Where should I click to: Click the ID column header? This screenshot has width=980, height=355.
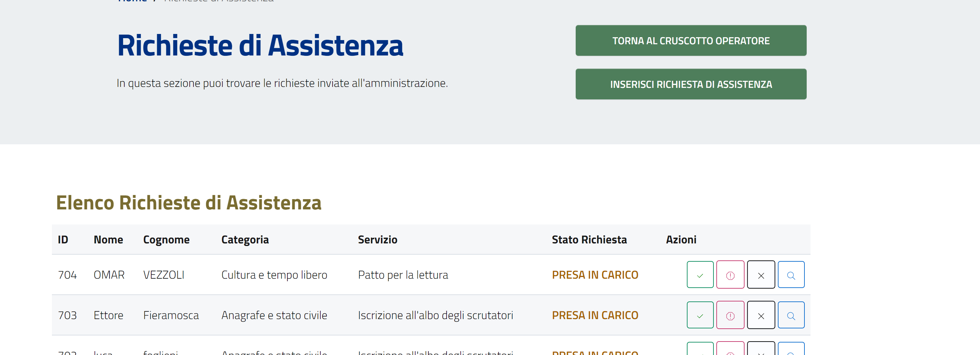click(x=63, y=239)
